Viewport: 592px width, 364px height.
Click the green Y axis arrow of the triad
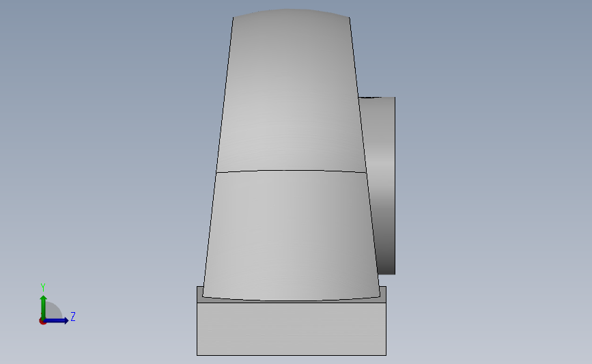44,307
